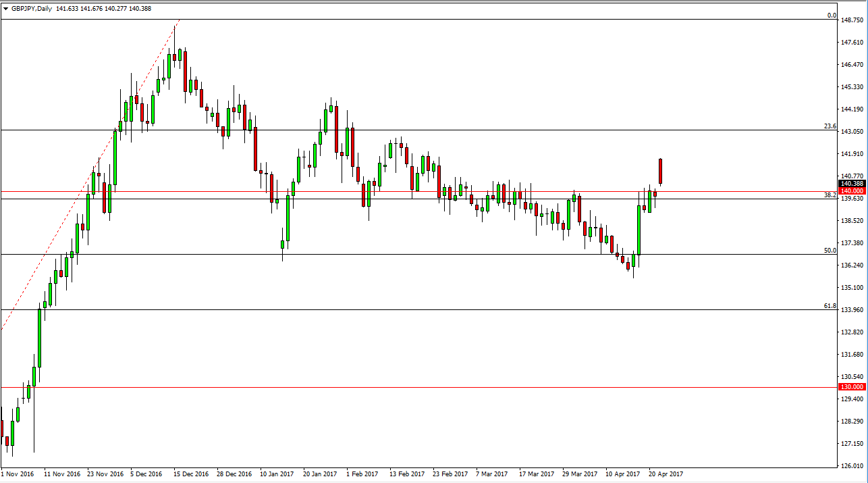Click the 135.100 value on price scale
Viewport: 868px width, 483px height.
[852, 288]
